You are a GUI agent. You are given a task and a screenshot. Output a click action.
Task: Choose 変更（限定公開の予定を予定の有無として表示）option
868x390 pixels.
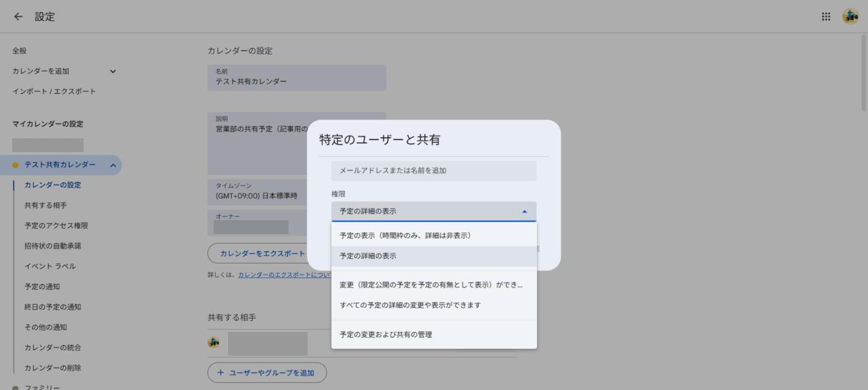click(434, 285)
